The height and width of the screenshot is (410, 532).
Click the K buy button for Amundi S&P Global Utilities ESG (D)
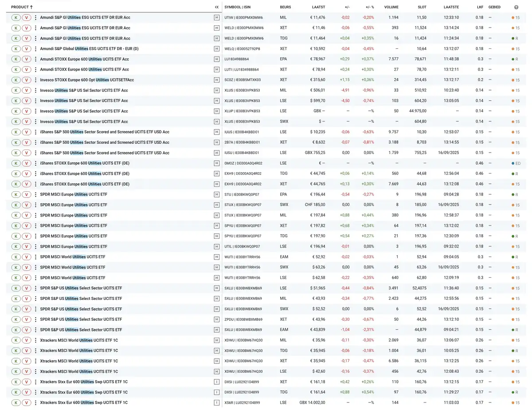(x=16, y=49)
